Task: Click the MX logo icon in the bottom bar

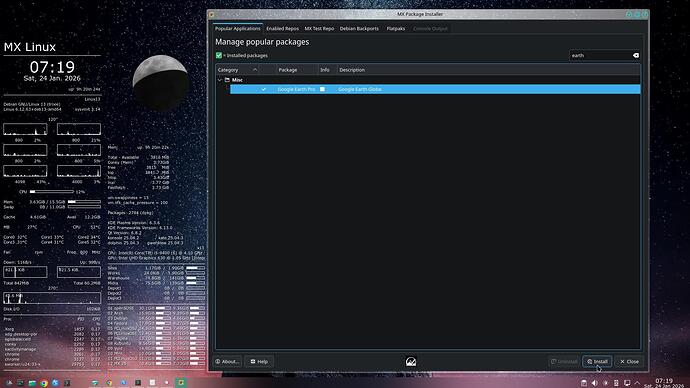Action: (411, 362)
